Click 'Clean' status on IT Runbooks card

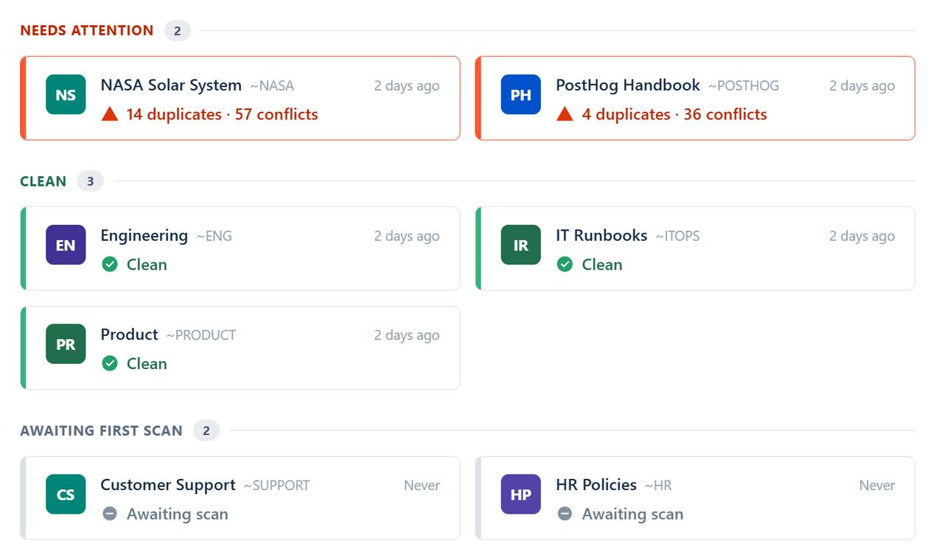click(602, 265)
